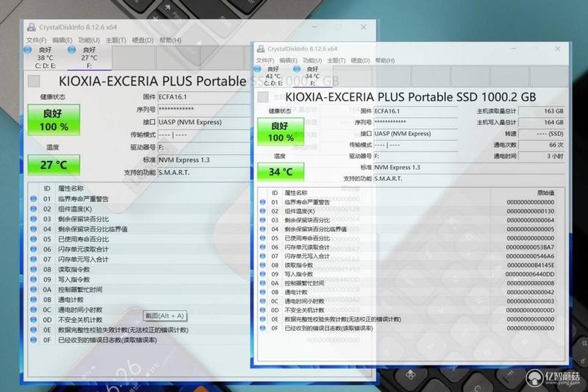Viewport: 588px width, 392px height.
Task: Click the status circle for row 0E in the 34 °C window
Action: pyautogui.click(x=262, y=319)
